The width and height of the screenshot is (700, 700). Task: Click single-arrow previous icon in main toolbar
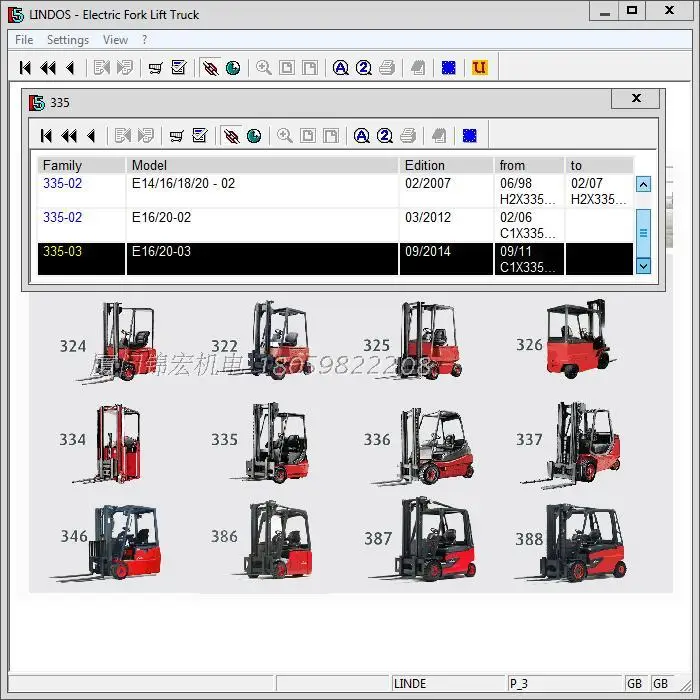(x=70, y=68)
